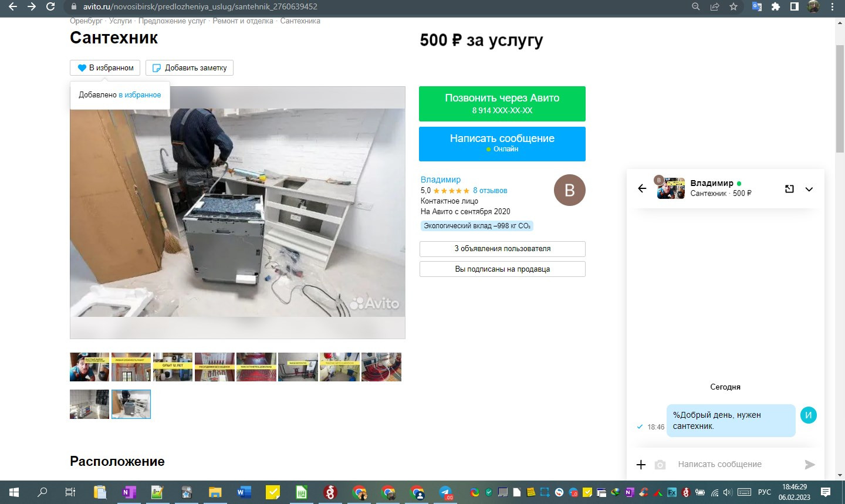Open Task View on taskbar
Screen dimensions: 845x504
pyautogui.click(x=70, y=492)
